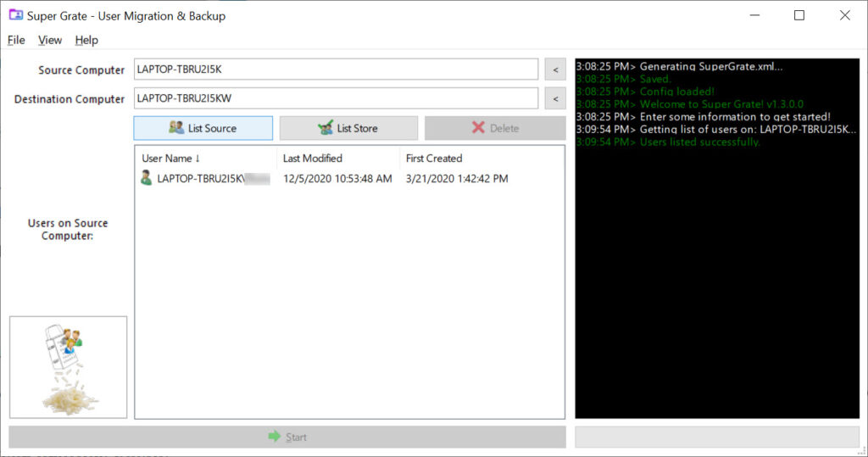Click the Users on Source Computer label
868x457 pixels.
(x=68, y=229)
